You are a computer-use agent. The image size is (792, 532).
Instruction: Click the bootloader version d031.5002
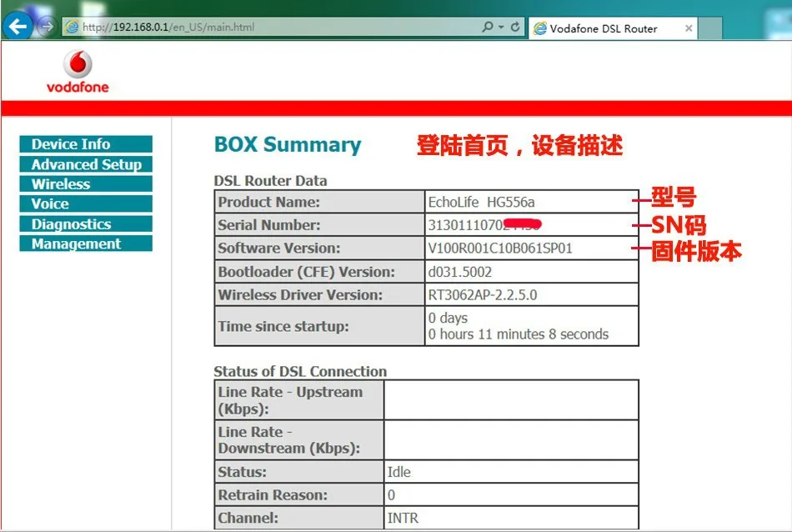459,272
